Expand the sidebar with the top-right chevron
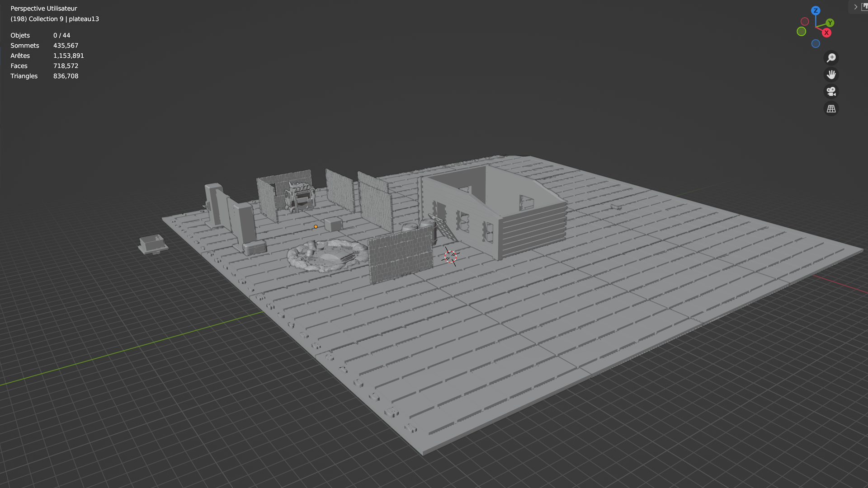 coord(855,7)
